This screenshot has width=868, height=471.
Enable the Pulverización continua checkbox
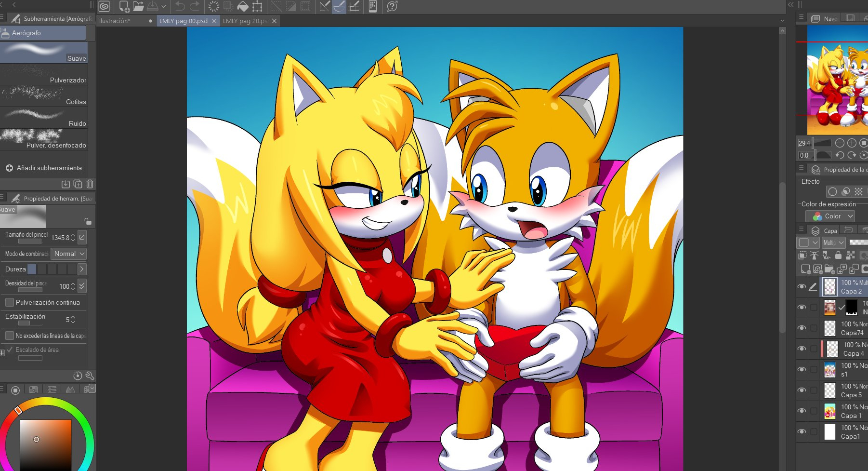coord(10,302)
